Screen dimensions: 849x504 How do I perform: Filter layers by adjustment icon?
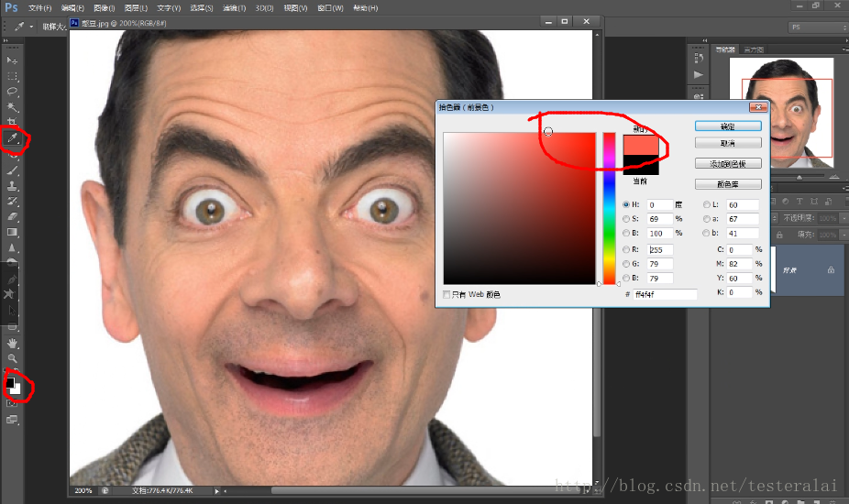click(x=785, y=202)
